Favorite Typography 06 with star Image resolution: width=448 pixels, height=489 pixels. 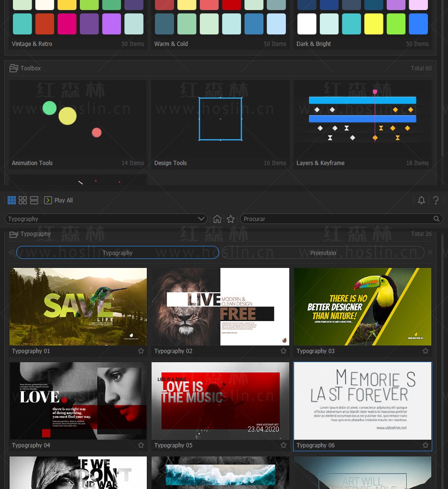pyautogui.click(x=425, y=445)
